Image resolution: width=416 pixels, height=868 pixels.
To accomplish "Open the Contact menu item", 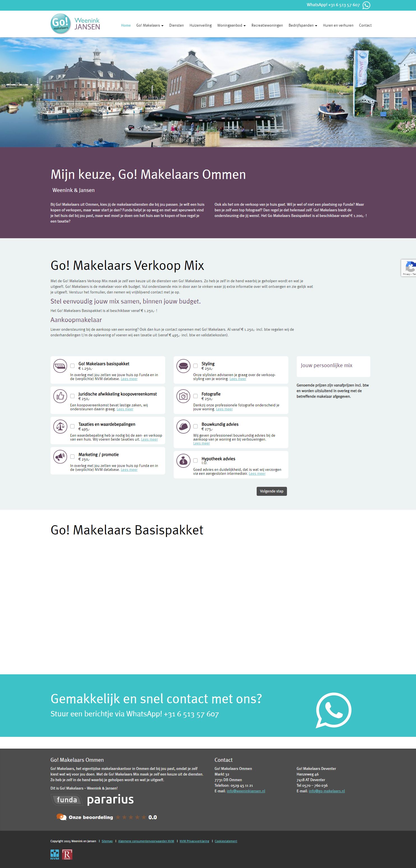I will (365, 26).
